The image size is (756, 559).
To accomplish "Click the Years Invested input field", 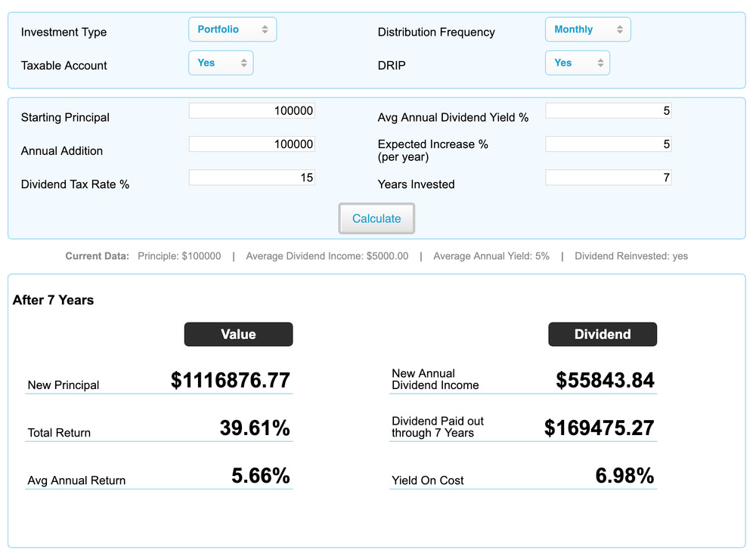I will pos(609,178).
